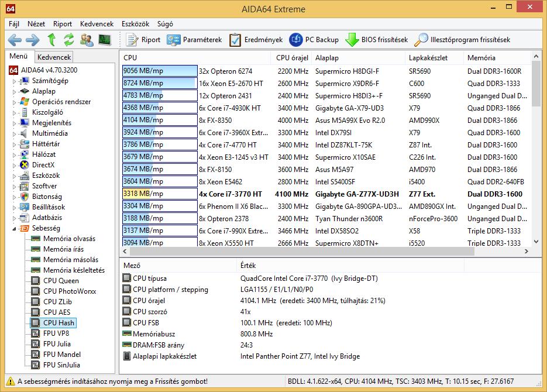Open the Paraméterek toolbar button
Screen dimensions: 547x392
point(194,40)
